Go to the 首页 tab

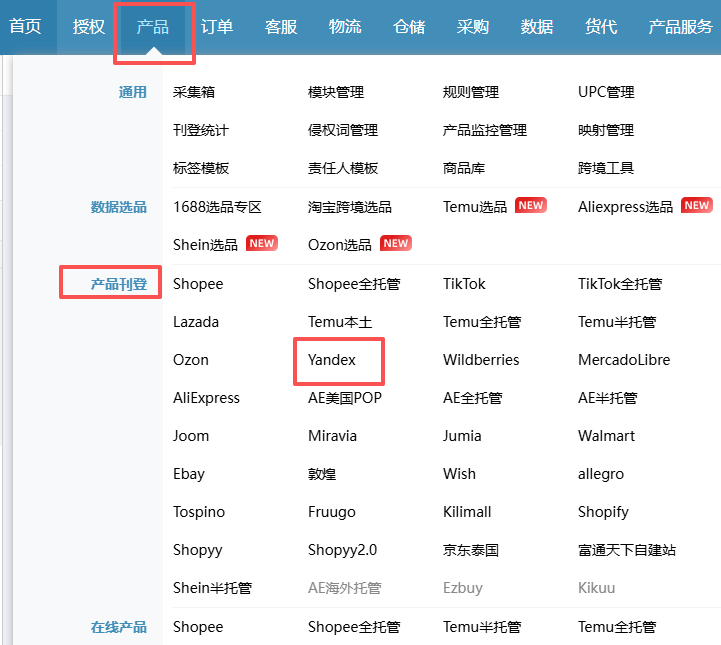click(26, 27)
